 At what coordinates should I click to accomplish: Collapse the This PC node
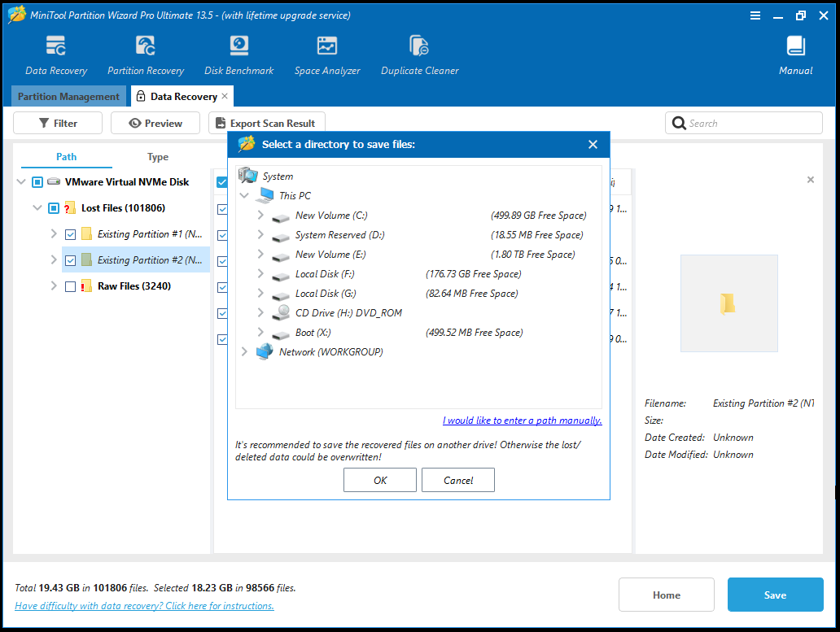(244, 195)
